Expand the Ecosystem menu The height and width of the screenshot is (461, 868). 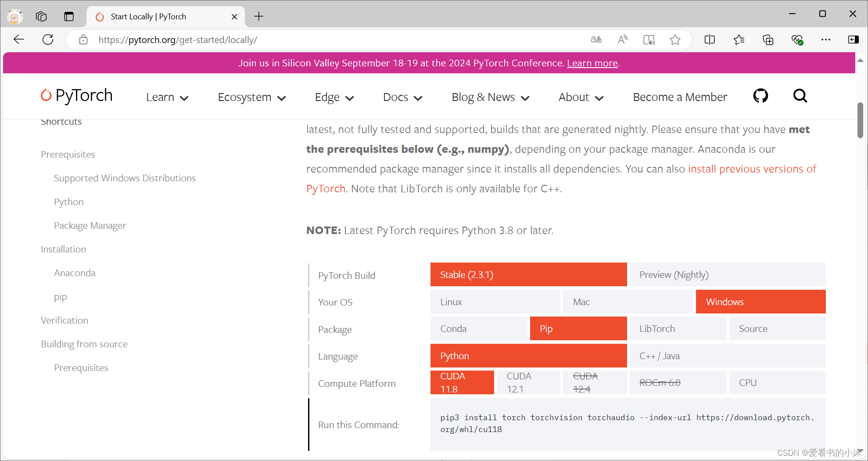pos(252,97)
